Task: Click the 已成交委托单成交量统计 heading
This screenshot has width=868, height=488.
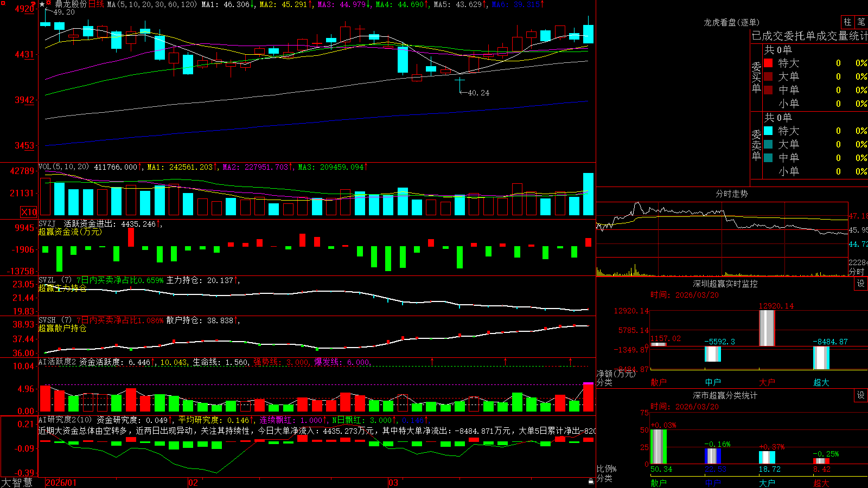Action: 809,36
